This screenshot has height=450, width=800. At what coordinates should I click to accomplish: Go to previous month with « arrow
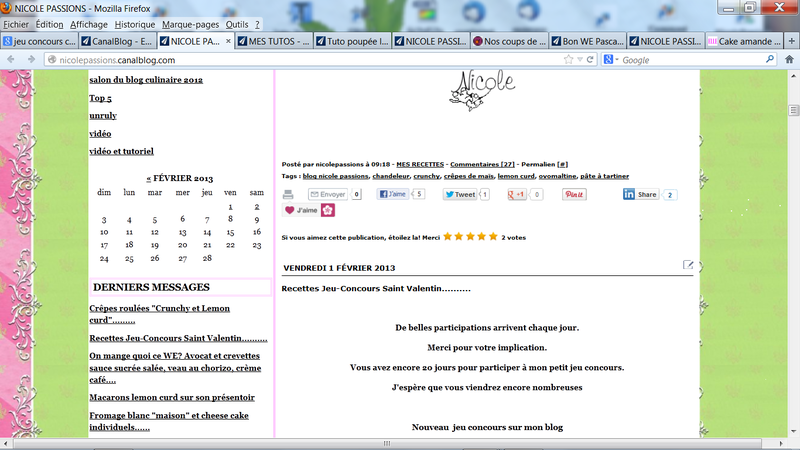click(148, 179)
